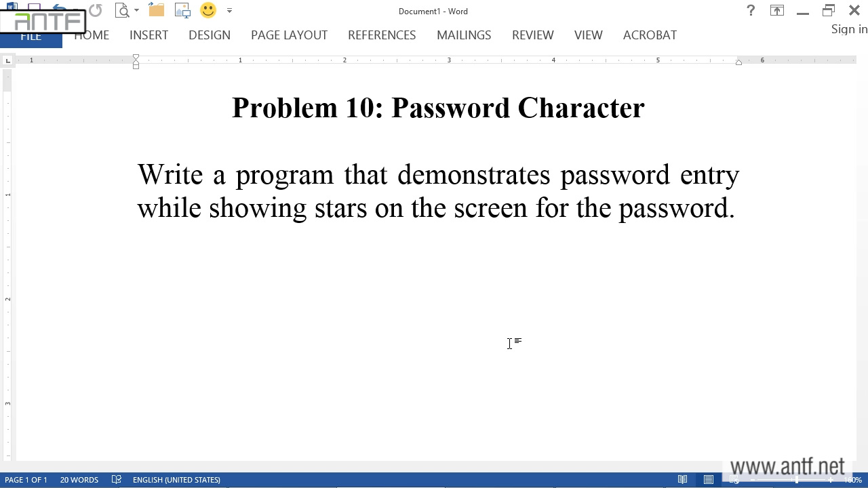868x488 pixels.
Task: Click the smiley face feedback icon
Action: point(208,10)
